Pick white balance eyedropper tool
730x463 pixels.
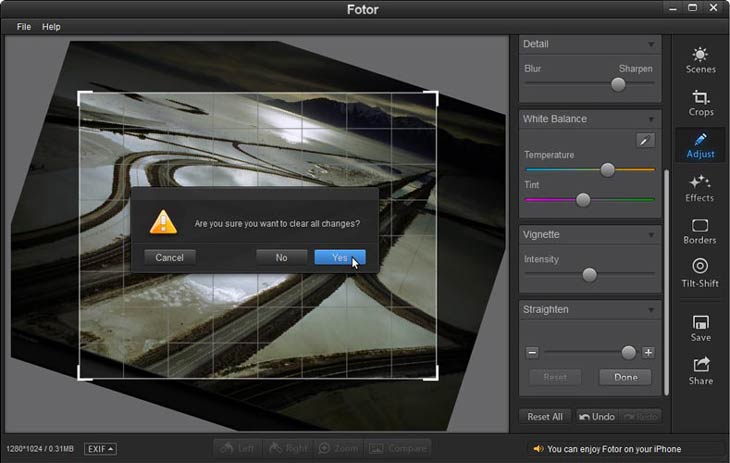(x=645, y=140)
